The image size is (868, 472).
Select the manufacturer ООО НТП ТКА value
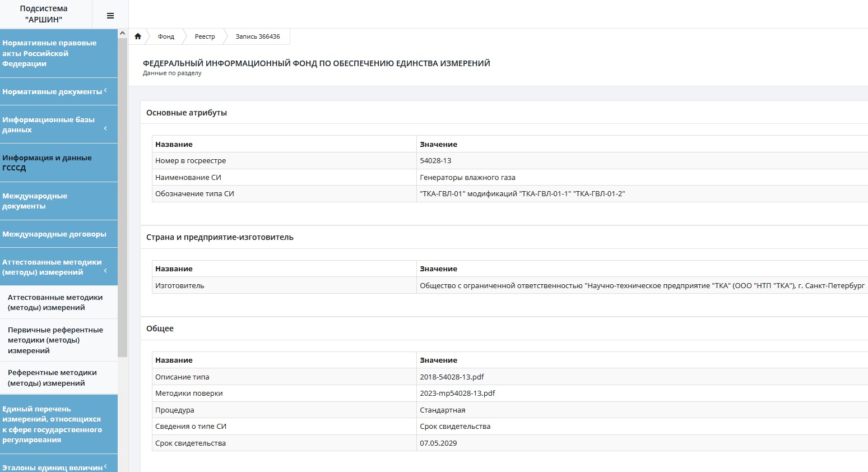[642, 285]
